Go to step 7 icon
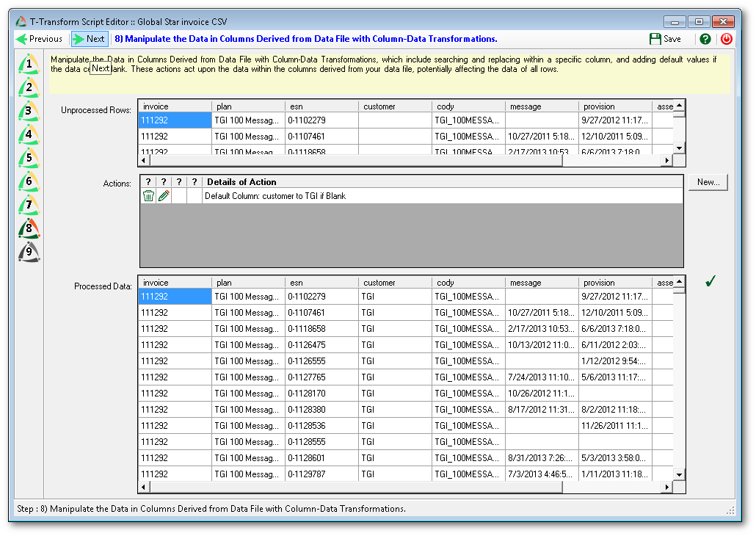Image resolution: width=756 pixels, height=536 pixels. tap(29, 206)
